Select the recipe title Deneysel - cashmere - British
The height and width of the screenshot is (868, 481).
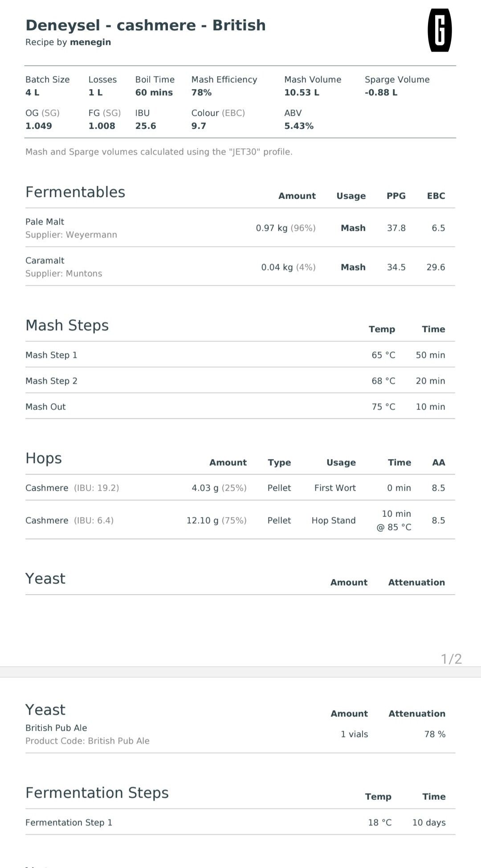146,25
